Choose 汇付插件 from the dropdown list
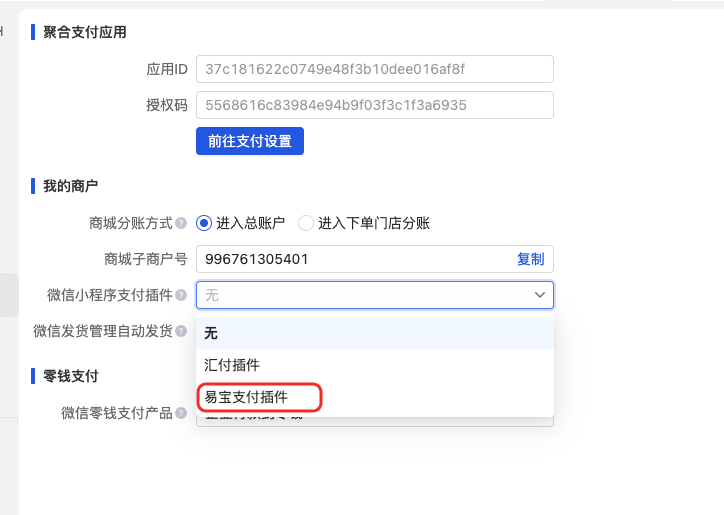Screen dimensions: 724x515 (374, 365)
